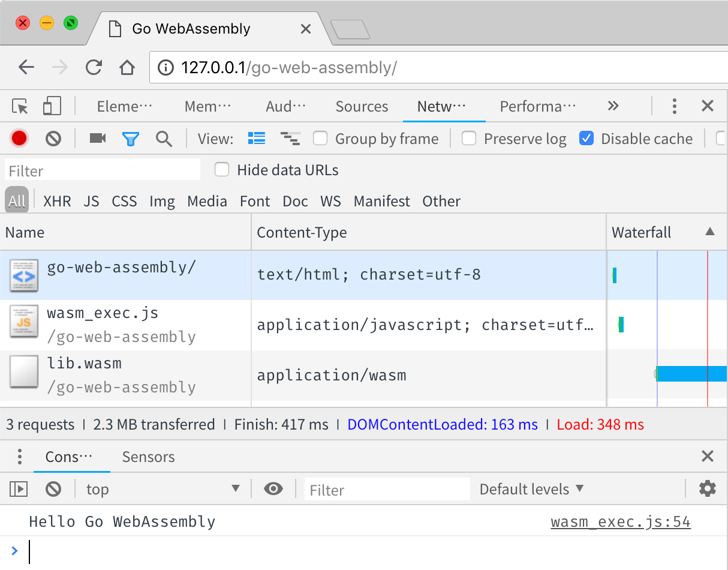Reload the page

click(94, 67)
